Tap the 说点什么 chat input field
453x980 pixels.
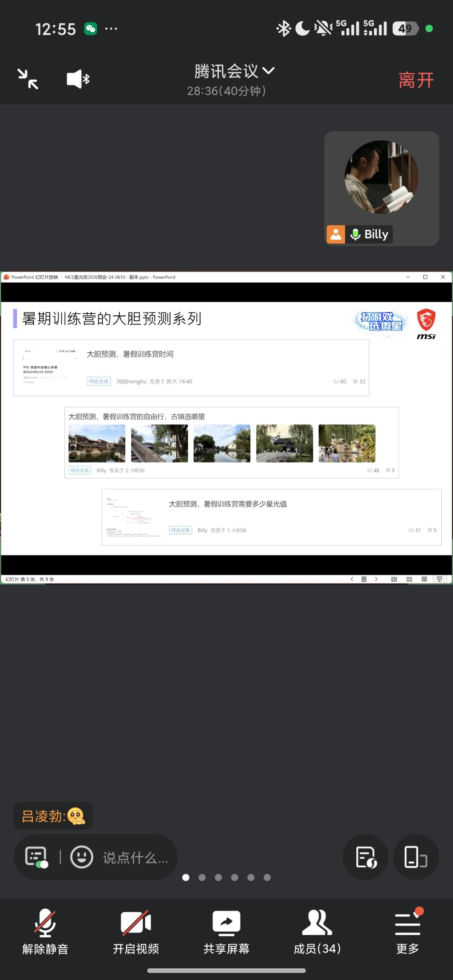pyautogui.click(x=136, y=857)
